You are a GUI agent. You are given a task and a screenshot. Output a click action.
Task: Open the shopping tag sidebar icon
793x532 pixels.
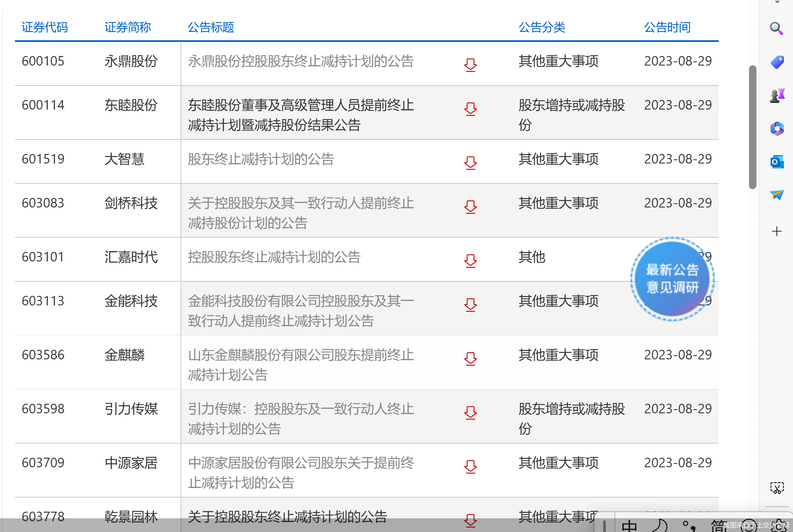point(776,62)
